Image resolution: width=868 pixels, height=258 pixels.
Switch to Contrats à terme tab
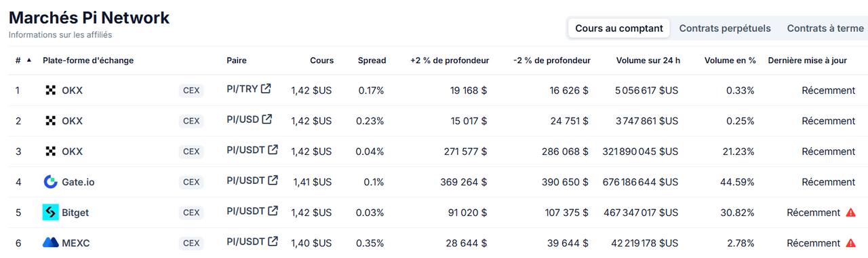click(825, 29)
